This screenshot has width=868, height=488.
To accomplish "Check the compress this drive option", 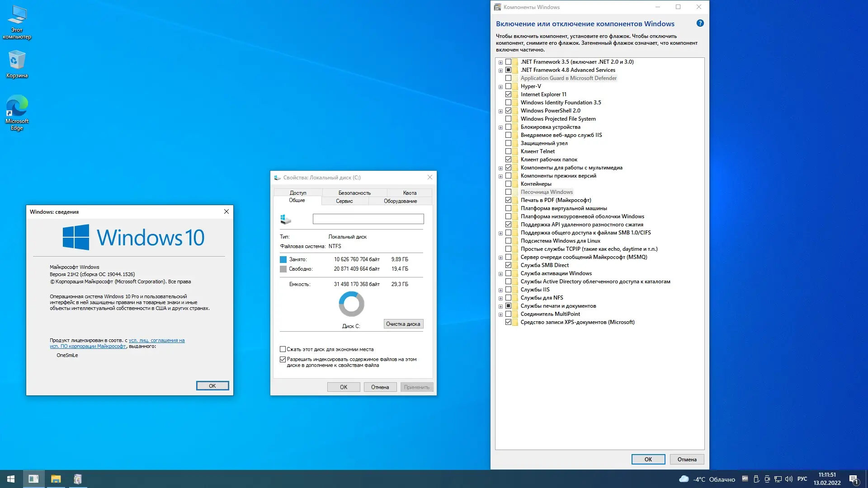I will pyautogui.click(x=283, y=349).
